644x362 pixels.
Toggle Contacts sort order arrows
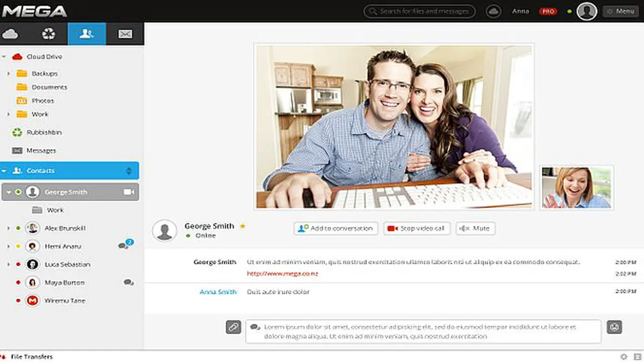tap(129, 171)
